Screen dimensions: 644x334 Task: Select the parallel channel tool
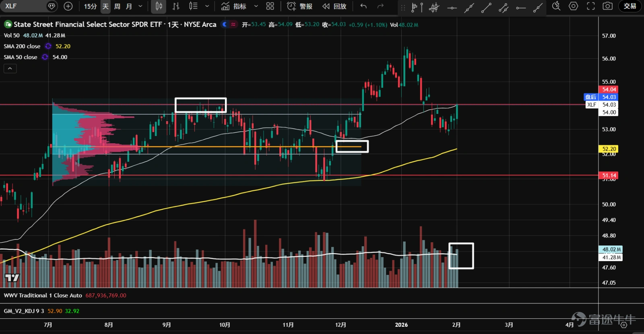point(504,7)
